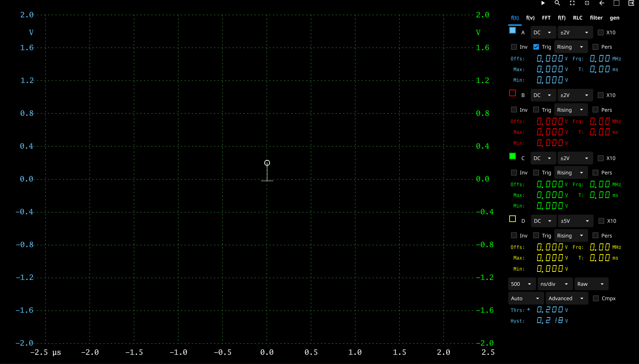Image resolution: width=639 pixels, height=364 pixels.
Task: Open the f(f) tab
Action: (x=562, y=18)
